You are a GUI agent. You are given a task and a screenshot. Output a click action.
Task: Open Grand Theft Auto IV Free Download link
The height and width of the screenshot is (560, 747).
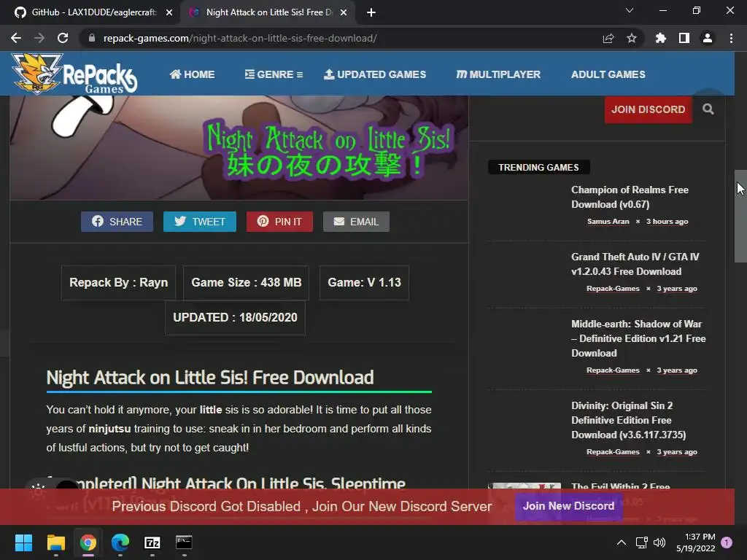pyautogui.click(x=635, y=264)
